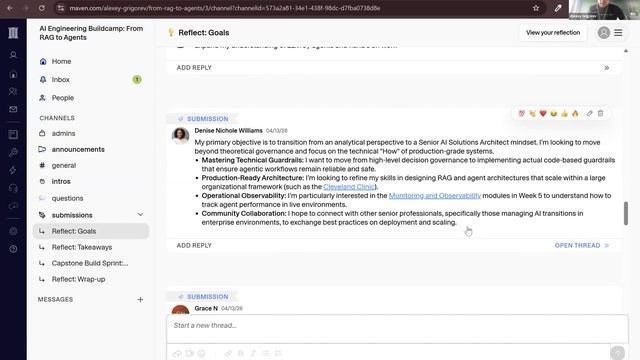The height and width of the screenshot is (360, 640).
Task: Click the Inbox unread count badge
Action: point(137,80)
